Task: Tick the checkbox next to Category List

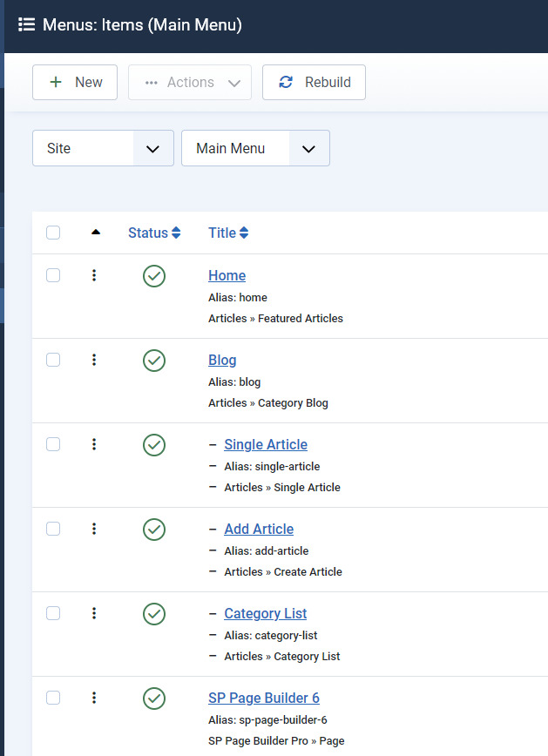Action: pyautogui.click(x=53, y=613)
